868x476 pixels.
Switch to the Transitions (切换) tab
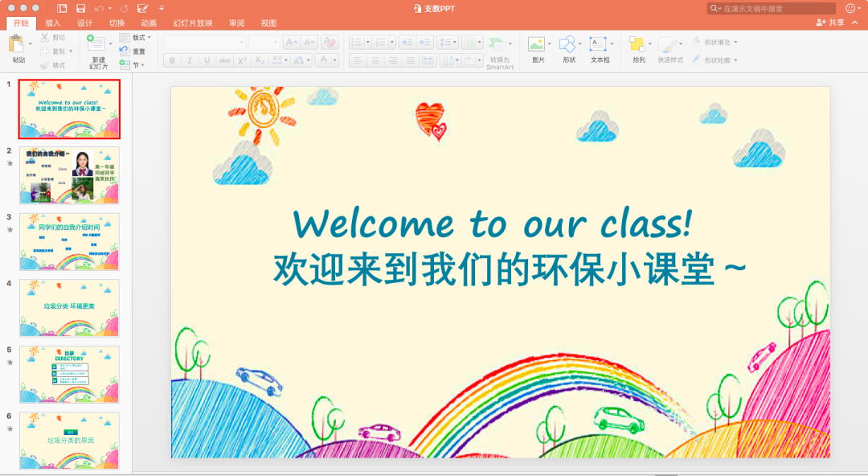tap(117, 23)
